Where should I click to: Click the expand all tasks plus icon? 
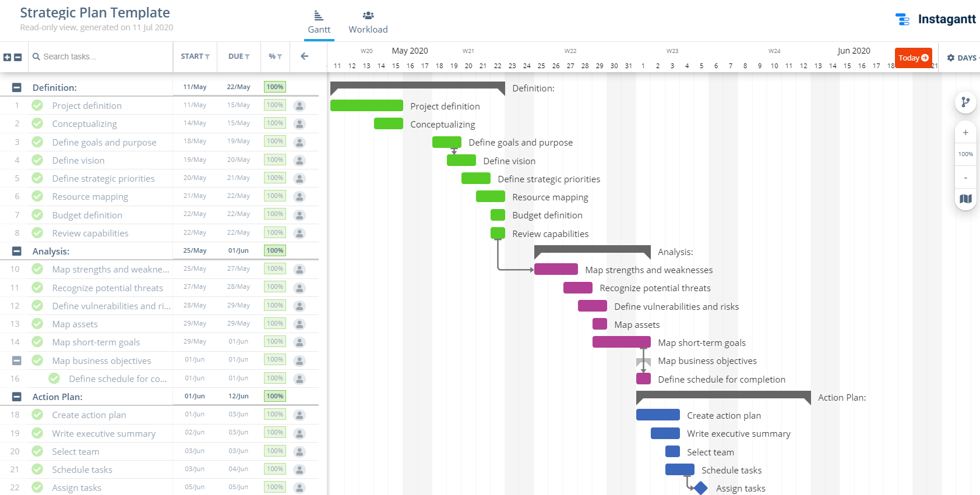7,57
